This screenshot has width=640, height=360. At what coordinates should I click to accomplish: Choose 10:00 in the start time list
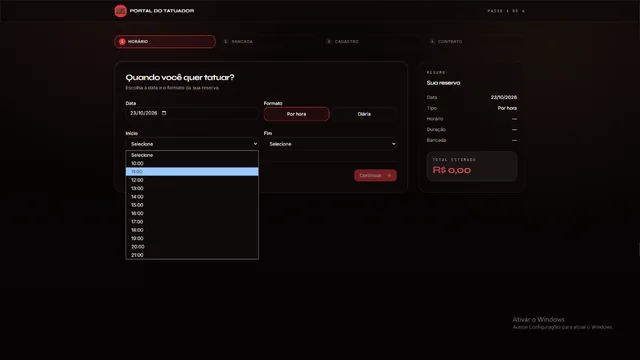pyautogui.click(x=192, y=163)
